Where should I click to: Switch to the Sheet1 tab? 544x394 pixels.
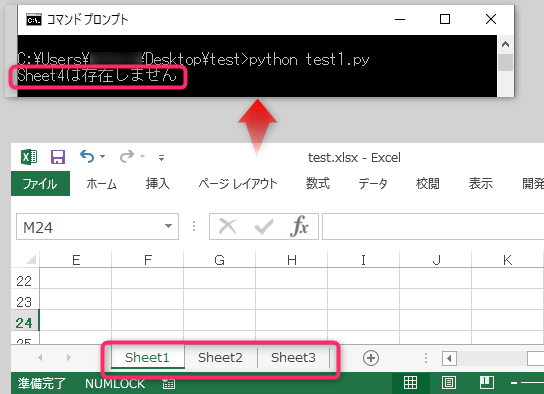(x=147, y=358)
